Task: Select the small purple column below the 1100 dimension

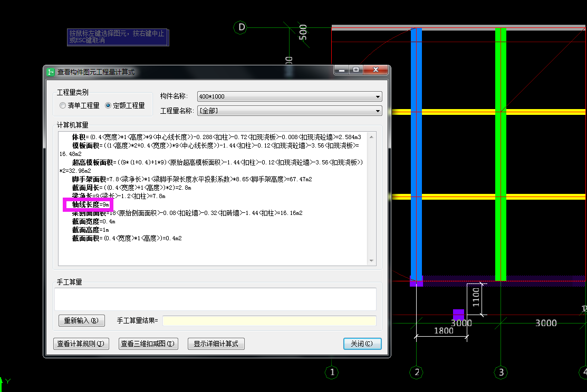Action: point(459,314)
